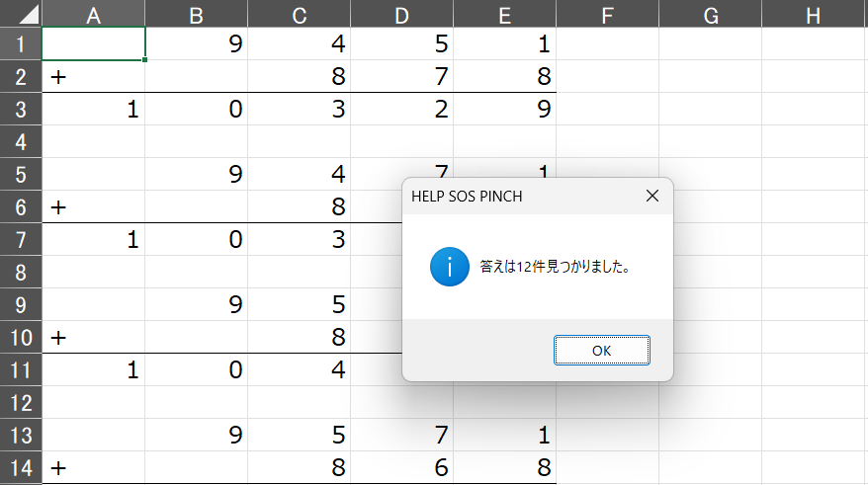
Task: Select column A header
Action: click(94, 13)
